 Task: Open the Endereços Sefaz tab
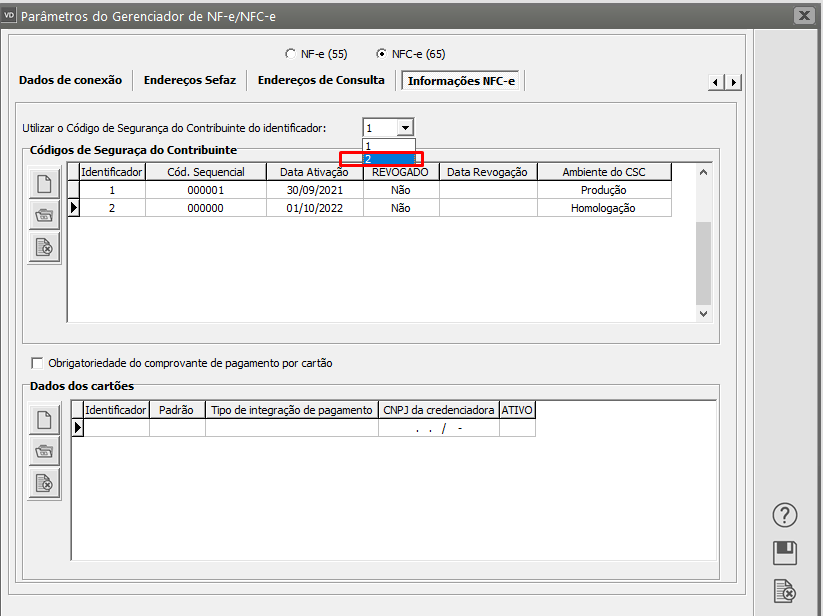coord(190,80)
